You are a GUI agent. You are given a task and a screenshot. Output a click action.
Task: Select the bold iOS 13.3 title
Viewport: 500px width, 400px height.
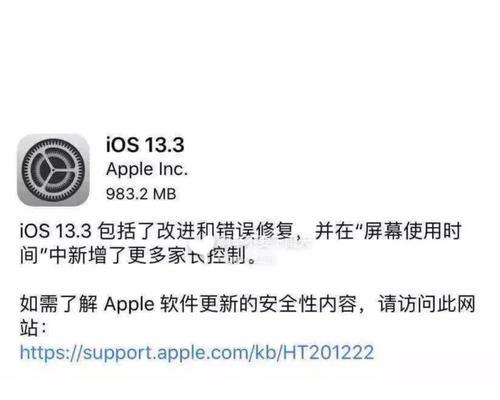coord(145,144)
